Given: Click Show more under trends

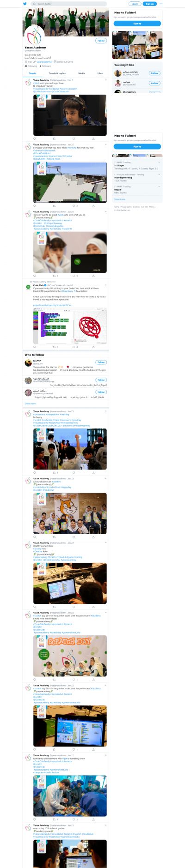Looking at the screenshot, I should 120,199.
